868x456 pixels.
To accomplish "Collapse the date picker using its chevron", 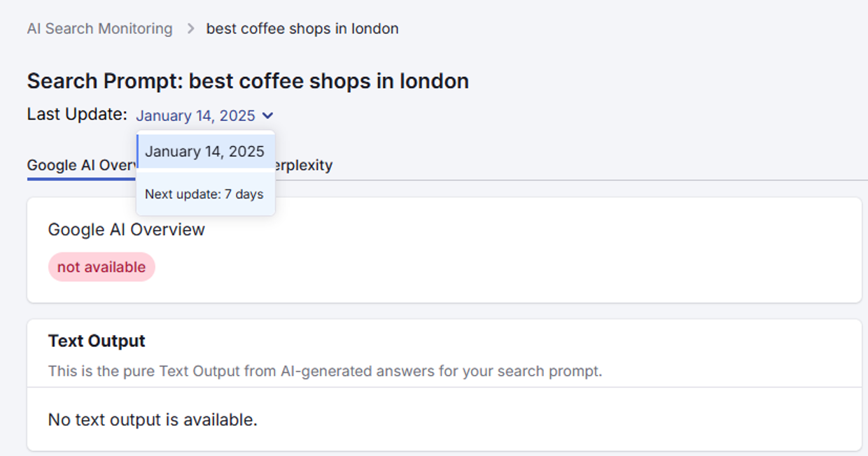I will tap(268, 115).
